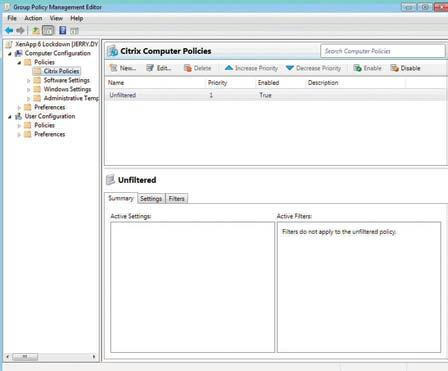Click the True value in Enabled column

pyautogui.click(x=266, y=95)
